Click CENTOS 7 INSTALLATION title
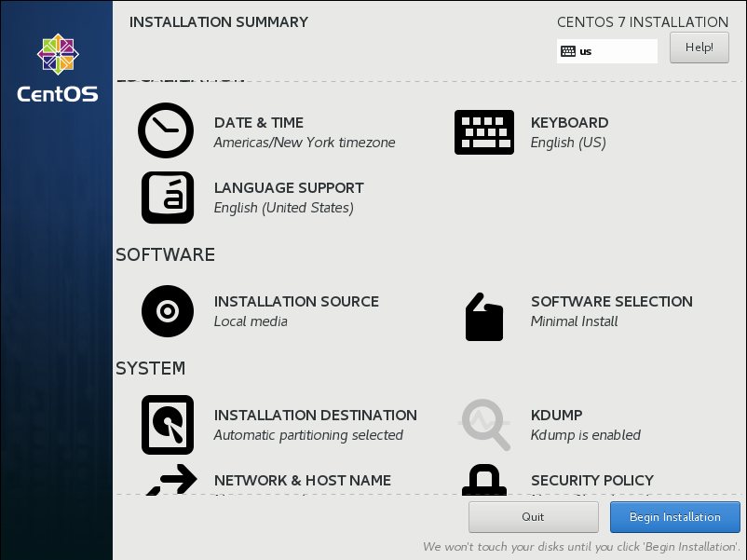 (643, 22)
